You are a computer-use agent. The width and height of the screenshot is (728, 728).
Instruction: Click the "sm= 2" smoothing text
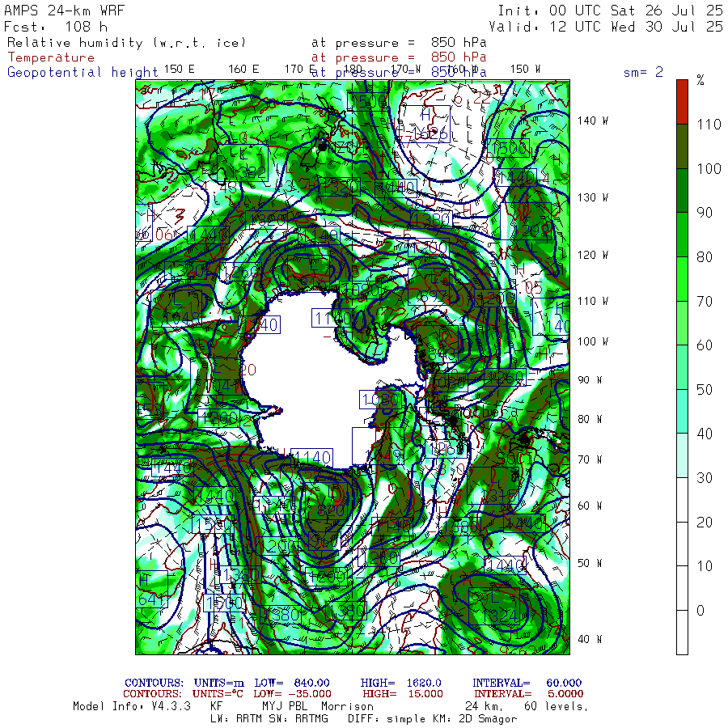[x=643, y=72]
